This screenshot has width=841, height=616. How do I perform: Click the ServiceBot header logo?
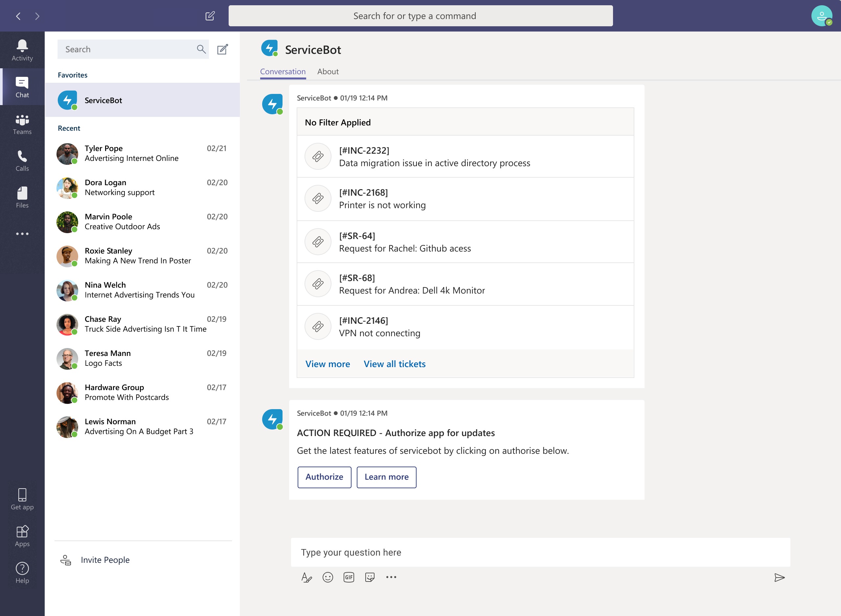tap(270, 49)
